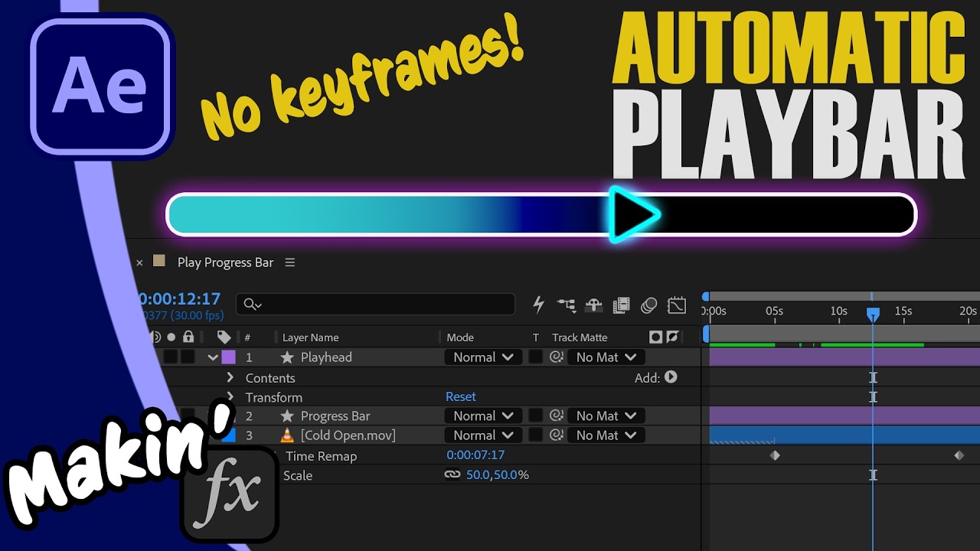Click the Time Remap value 0:00:07:17
980x551 pixels.
click(475, 455)
